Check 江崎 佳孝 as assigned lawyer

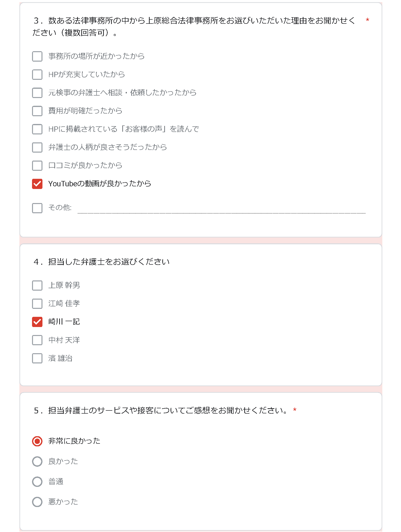[x=37, y=303]
